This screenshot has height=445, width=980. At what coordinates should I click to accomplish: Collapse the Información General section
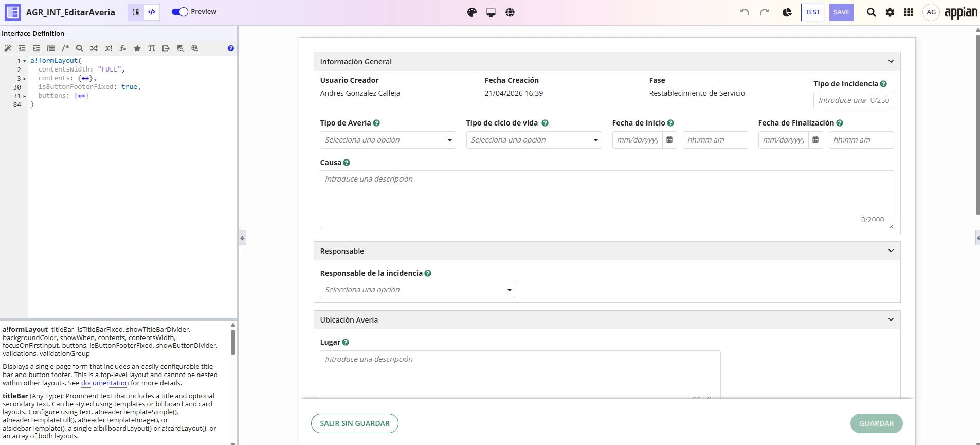point(891,61)
